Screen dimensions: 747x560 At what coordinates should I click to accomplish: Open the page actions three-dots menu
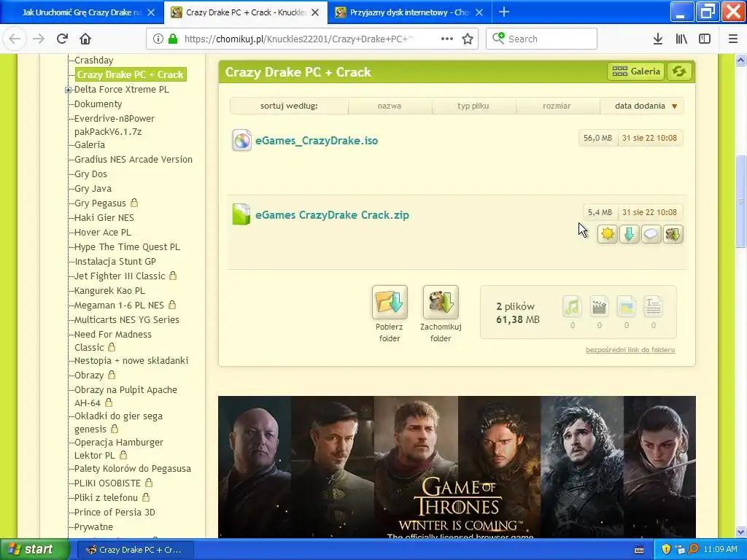click(x=447, y=39)
